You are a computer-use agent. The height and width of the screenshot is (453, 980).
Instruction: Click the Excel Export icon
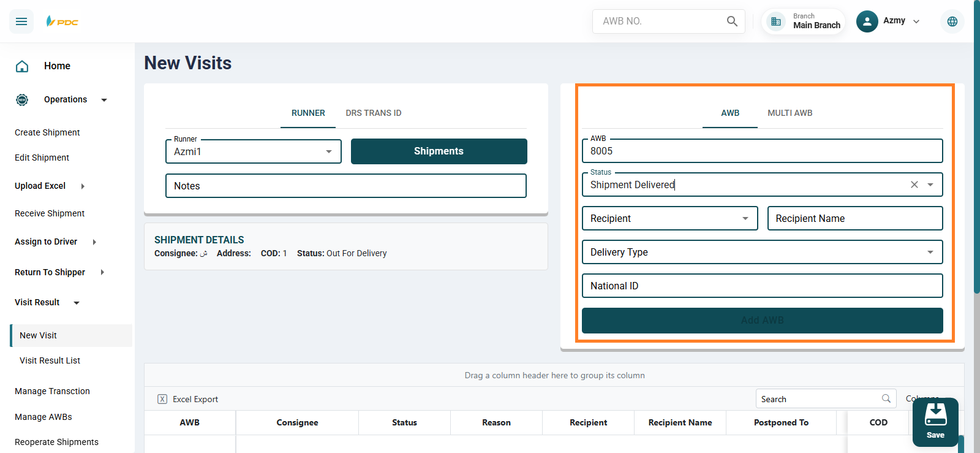(162, 399)
